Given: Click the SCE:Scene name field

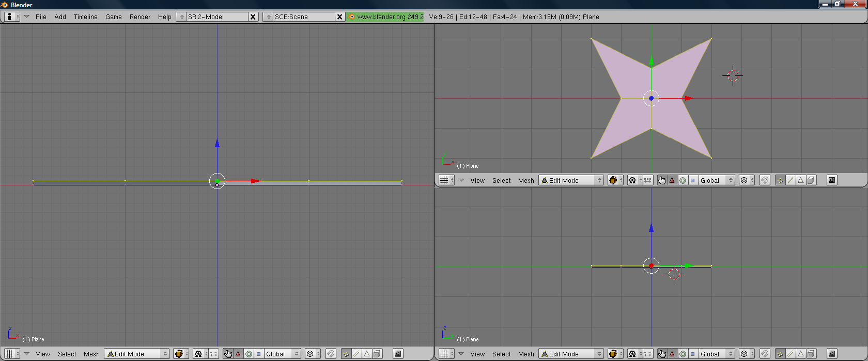Looking at the screenshot, I should (304, 17).
